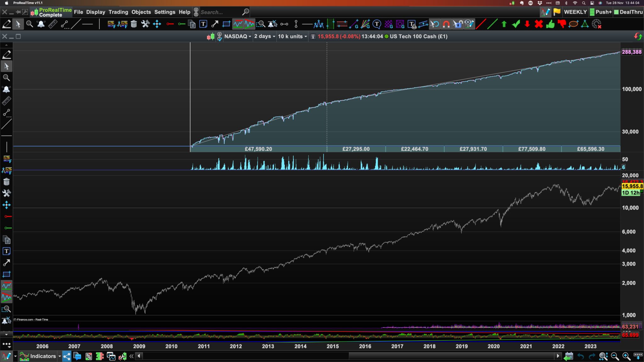Toggle the eye object visibility button
The height and width of the screenshot is (362, 644).
click(x=469, y=24)
